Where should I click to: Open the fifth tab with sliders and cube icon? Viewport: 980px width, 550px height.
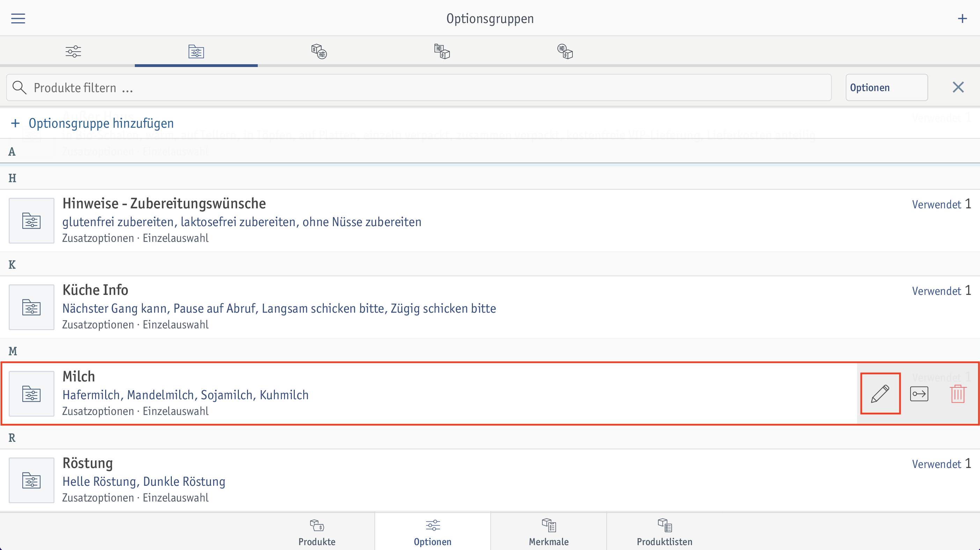pyautogui.click(x=565, y=51)
